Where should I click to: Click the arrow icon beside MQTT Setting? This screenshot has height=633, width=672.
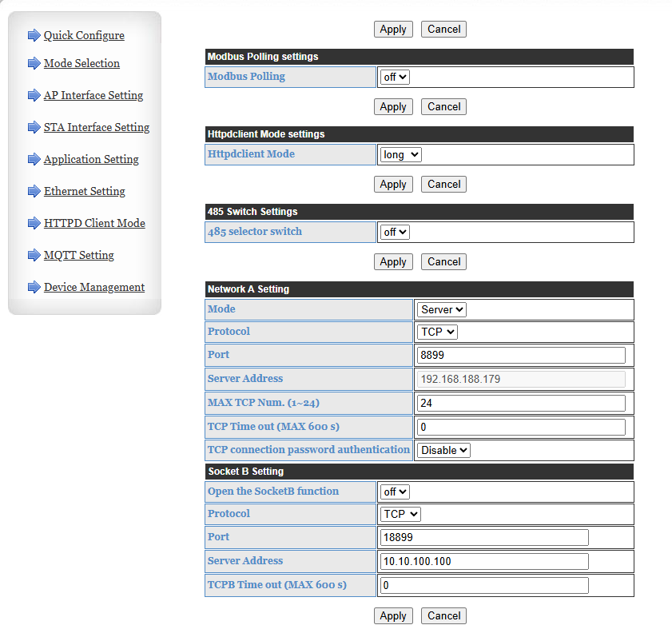click(x=33, y=255)
